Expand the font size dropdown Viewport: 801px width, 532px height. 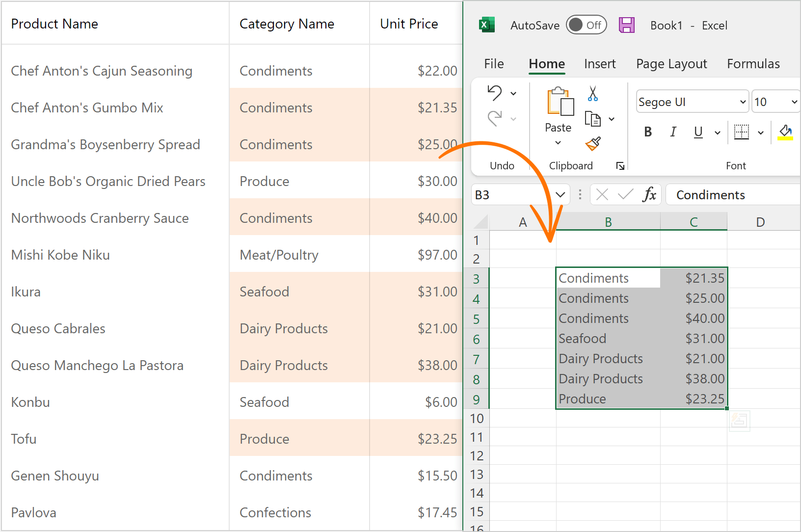[794, 102]
